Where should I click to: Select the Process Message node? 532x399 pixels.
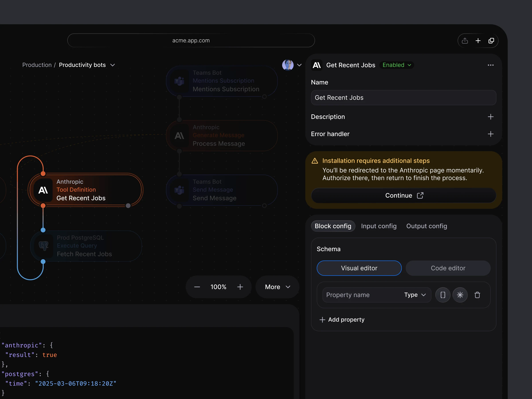point(222,136)
